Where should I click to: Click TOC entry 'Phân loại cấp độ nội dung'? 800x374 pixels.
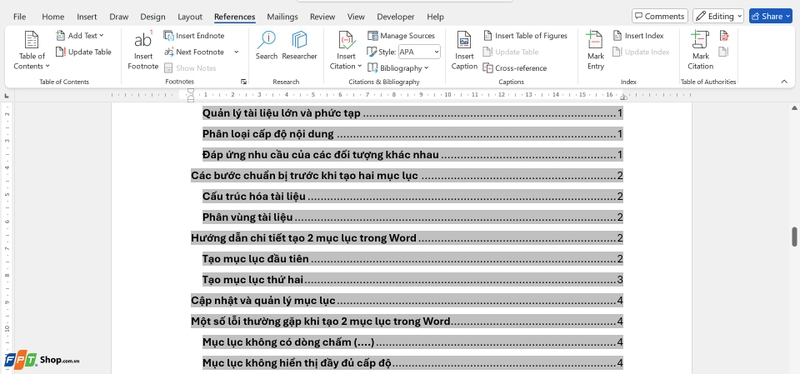click(268, 134)
